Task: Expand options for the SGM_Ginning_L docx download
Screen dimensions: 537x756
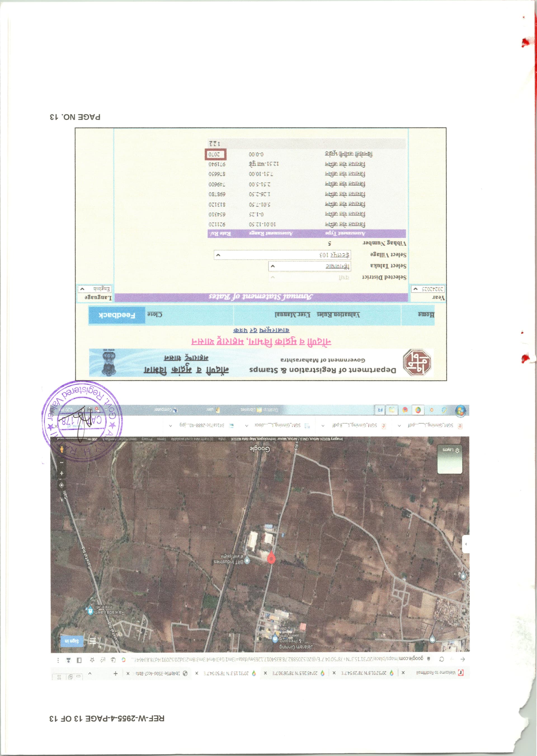Action: [x=246, y=426]
